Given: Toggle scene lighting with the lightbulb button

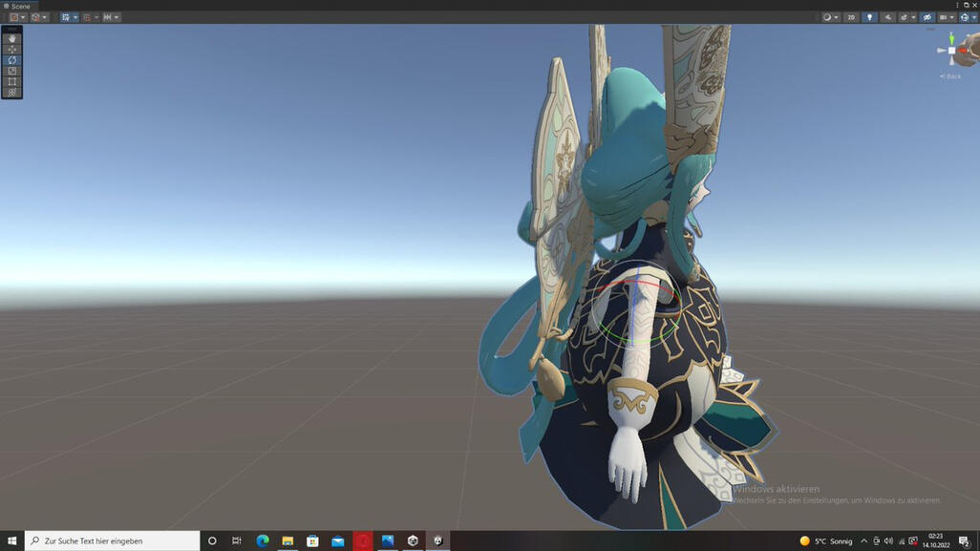Looking at the screenshot, I should [x=869, y=17].
